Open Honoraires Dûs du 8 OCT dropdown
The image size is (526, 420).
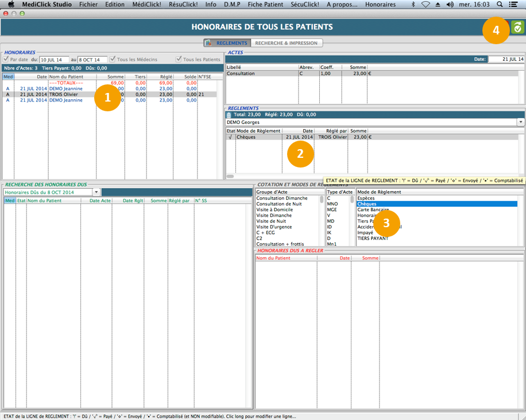point(96,192)
